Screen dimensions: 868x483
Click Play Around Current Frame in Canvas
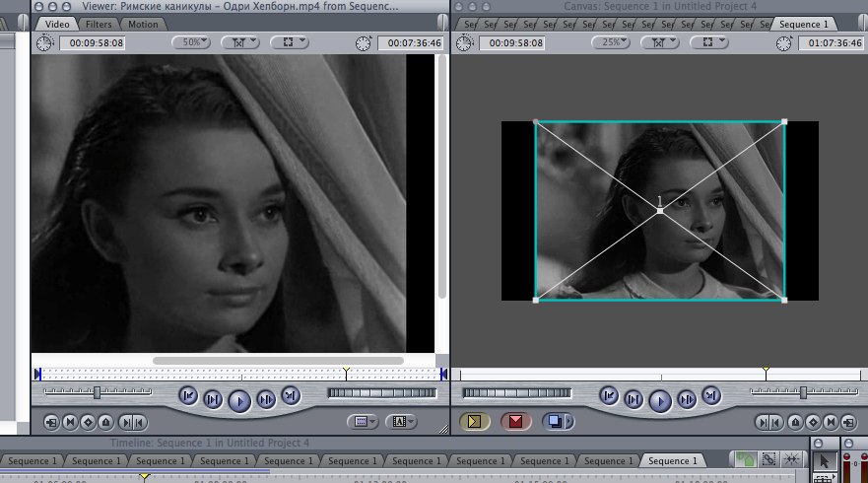coord(687,399)
